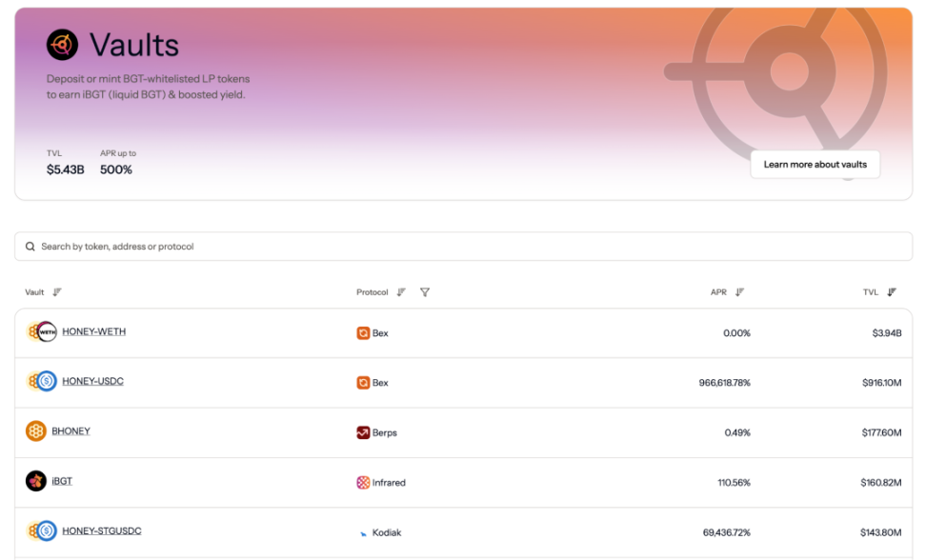Click the Bex label in HONEY-USDC row
This screenshot has width=926, height=560.
(x=380, y=383)
